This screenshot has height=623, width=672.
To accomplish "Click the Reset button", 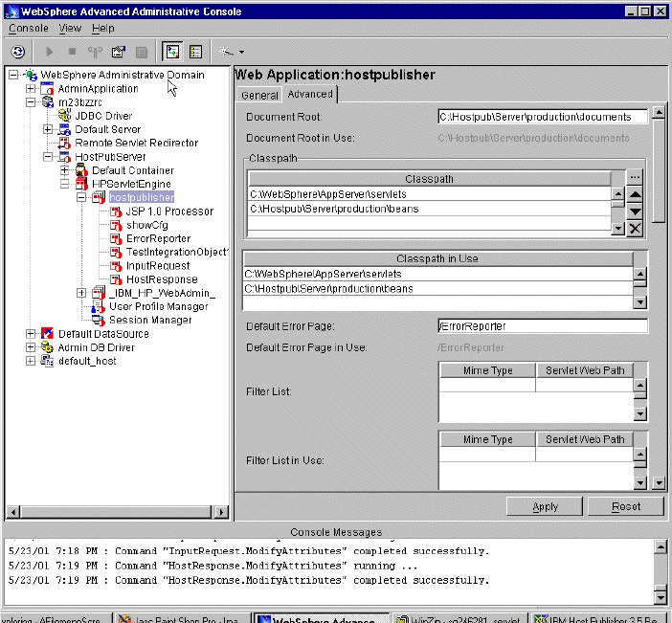I will (x=626, y=507).
